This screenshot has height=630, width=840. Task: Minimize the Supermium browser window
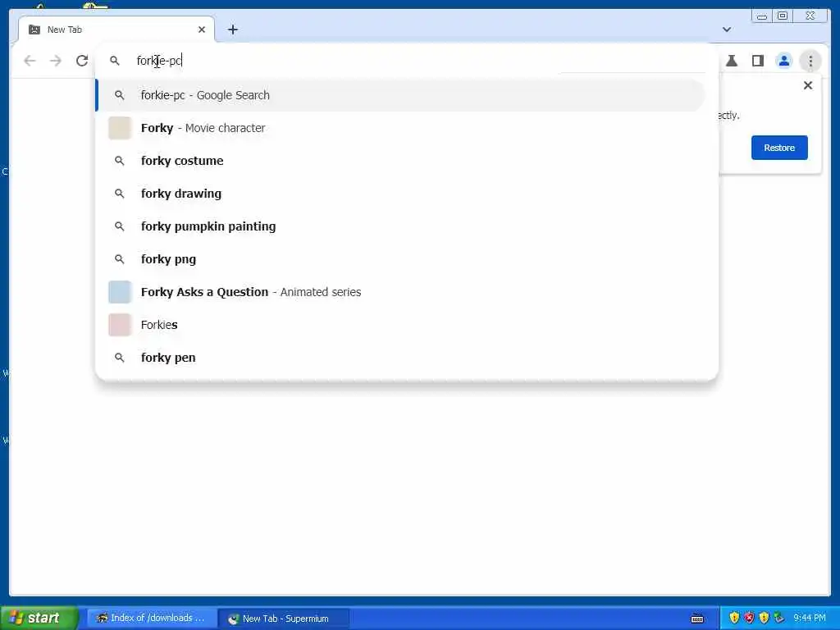[x=762, y=16]
